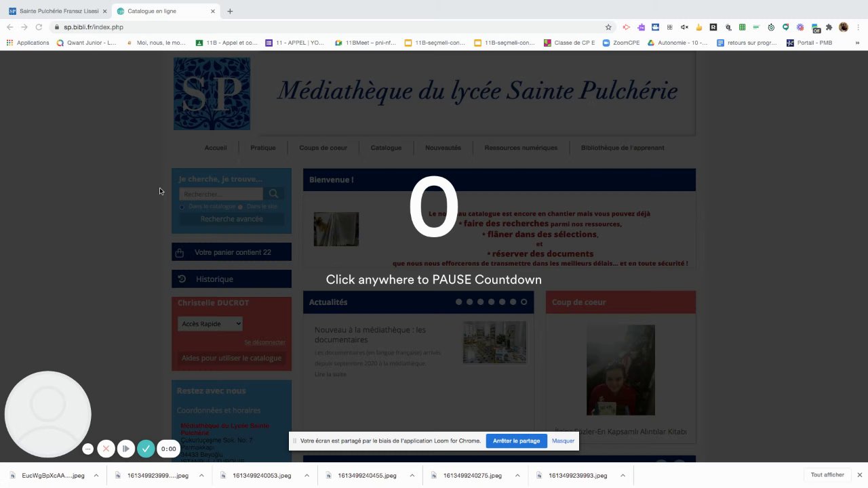Expand options for 1613499240455.jpeg download

tap(412, 476)
